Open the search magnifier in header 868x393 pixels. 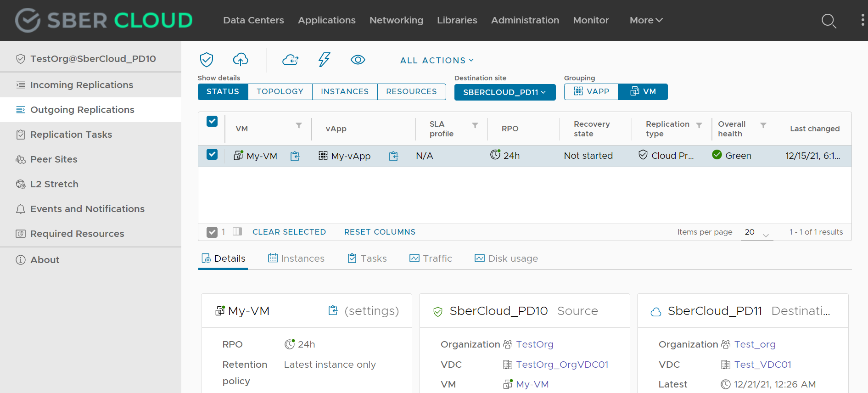[829, 21]
